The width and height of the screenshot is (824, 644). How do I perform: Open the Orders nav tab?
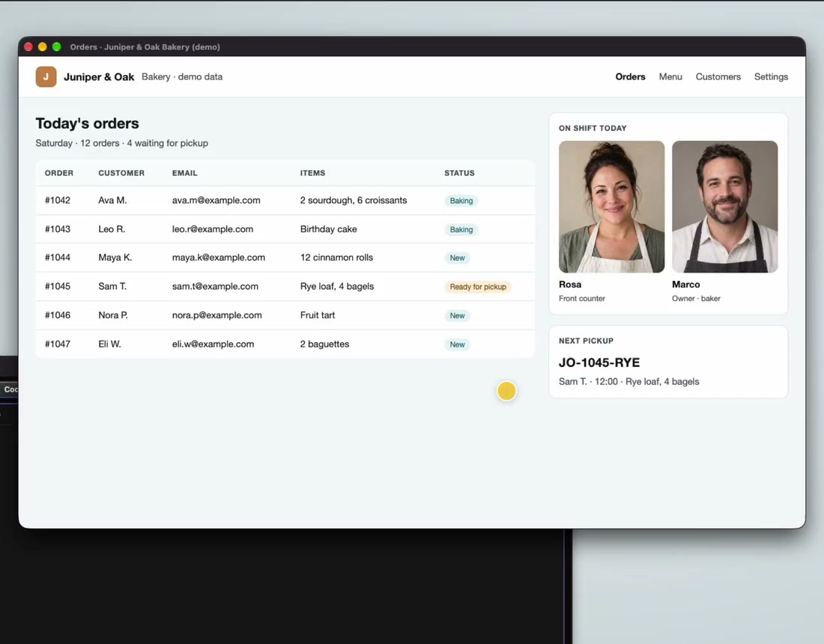coord(630,76)
